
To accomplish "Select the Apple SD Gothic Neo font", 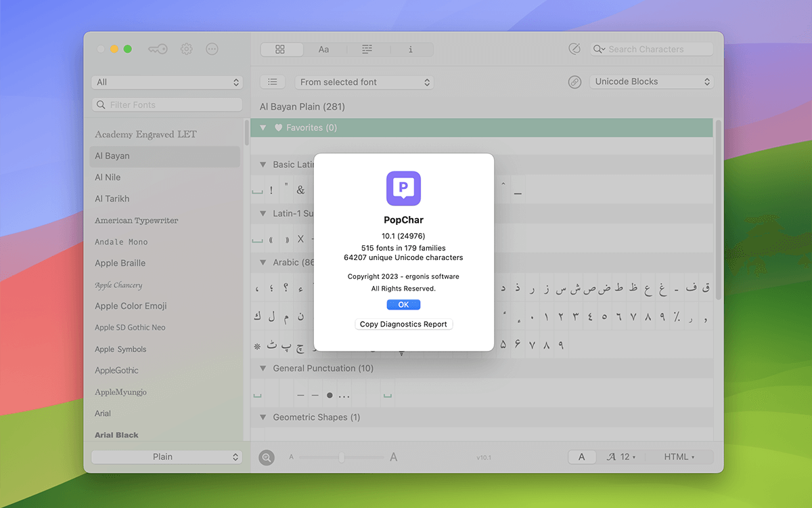I will click(x=164, y=327).
